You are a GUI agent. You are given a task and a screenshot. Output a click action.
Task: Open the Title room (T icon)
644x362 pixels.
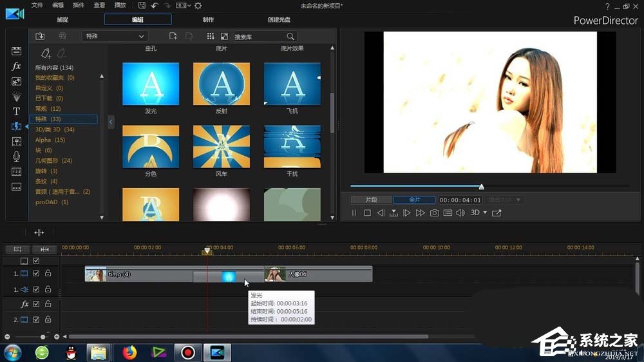coord(17,111)
